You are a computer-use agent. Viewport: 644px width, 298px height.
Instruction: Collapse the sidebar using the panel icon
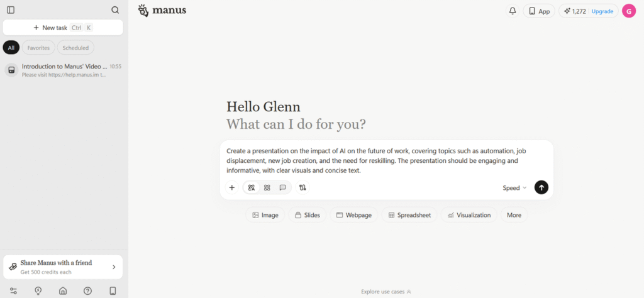(11, 10)
